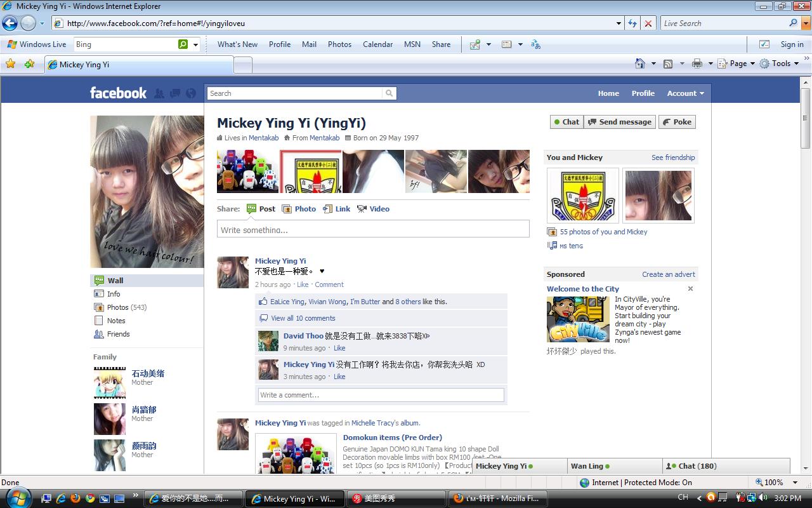The image size is (812, 508).
Task: Go back with the browser Back button
Action: tap(10, 23)
